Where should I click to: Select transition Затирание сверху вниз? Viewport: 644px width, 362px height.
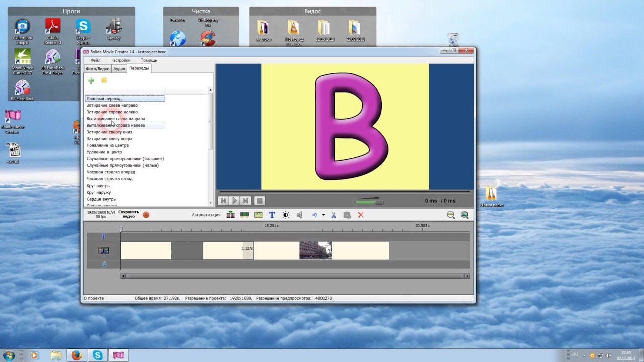click(109, 132)
